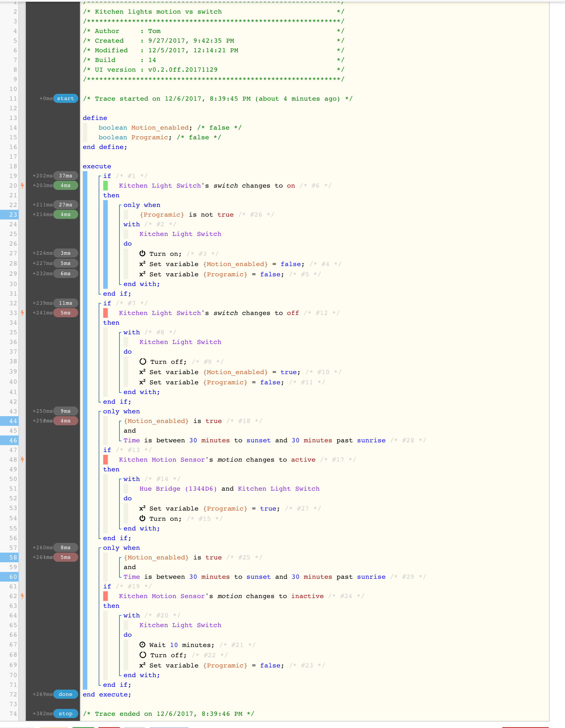Click the x² icon for Set variable #11
This screenshot has height=728, width=565.
pyautogui.click(x=142, y=382)
